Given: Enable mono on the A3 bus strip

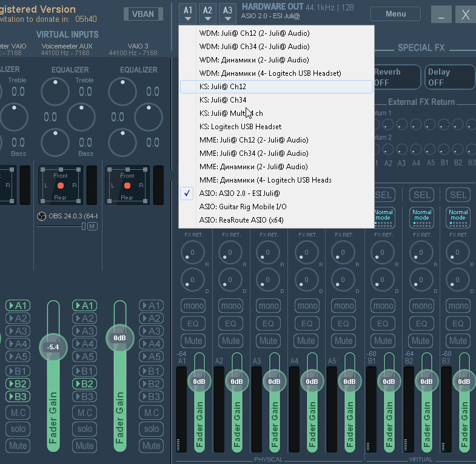Looking at the screenshot, I should pyautogui.click(x=268, y=306).
